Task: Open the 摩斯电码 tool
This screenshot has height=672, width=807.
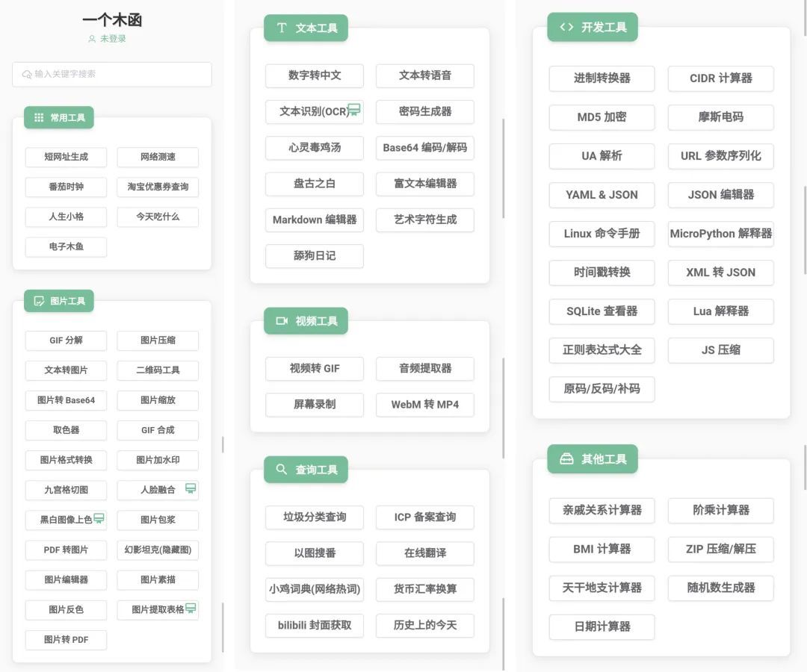Action: (720, 117)
